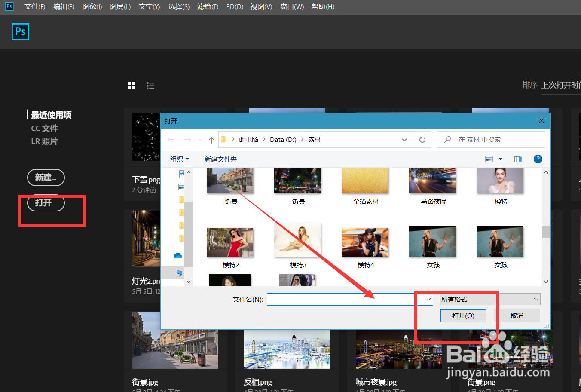Open the 滤镜 menu
The width and height of the screenshot is (581, 392).
pyautogui.click(x=208, y=6)
